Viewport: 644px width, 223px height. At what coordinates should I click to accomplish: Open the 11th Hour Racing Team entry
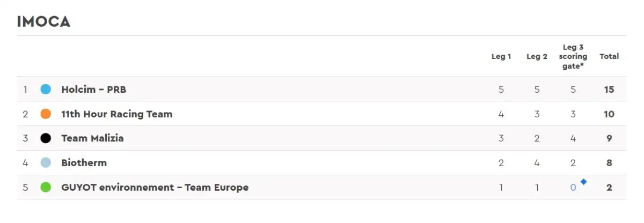(x=116, y=114)
